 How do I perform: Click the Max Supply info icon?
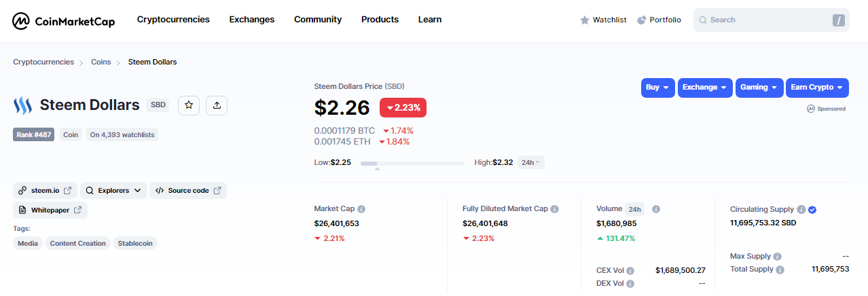(x=777, y=257)
